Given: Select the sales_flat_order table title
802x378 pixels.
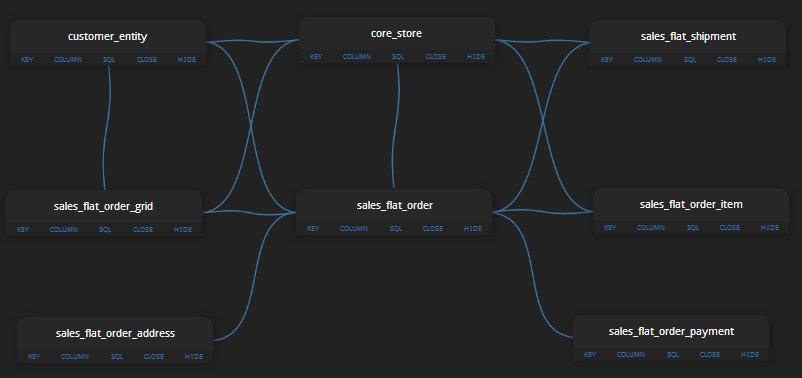Looking at the screenshot, I should (x=395, y=206).
